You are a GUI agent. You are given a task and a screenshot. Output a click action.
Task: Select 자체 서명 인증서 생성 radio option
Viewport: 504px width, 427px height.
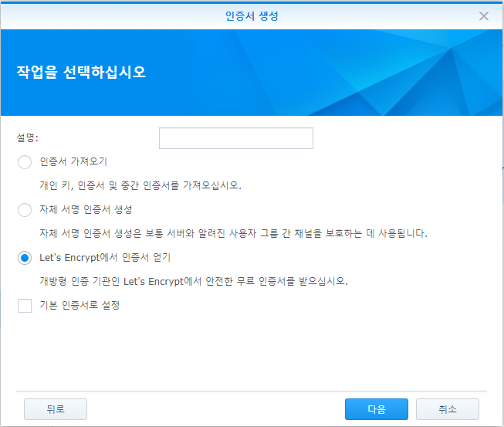pos(25,210)
